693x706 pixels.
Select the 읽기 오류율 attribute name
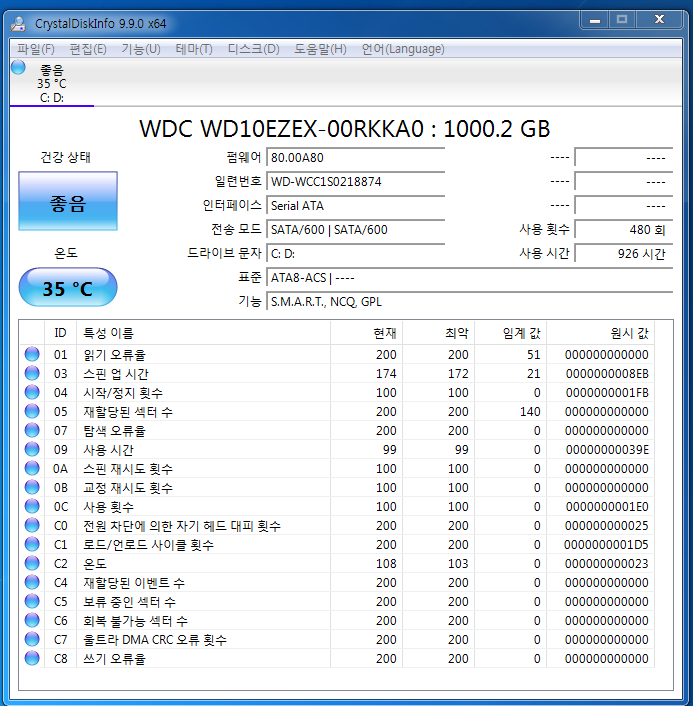(114, 355)
